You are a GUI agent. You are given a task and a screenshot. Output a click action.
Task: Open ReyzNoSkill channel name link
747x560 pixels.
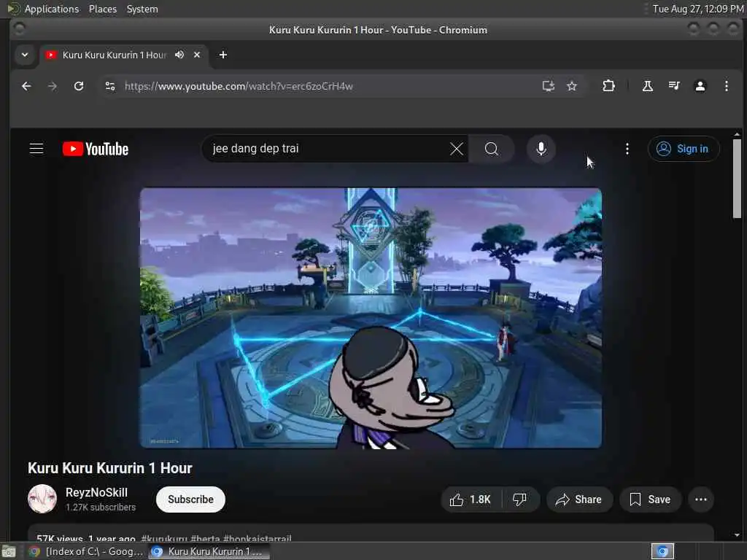tap(96, 492)
